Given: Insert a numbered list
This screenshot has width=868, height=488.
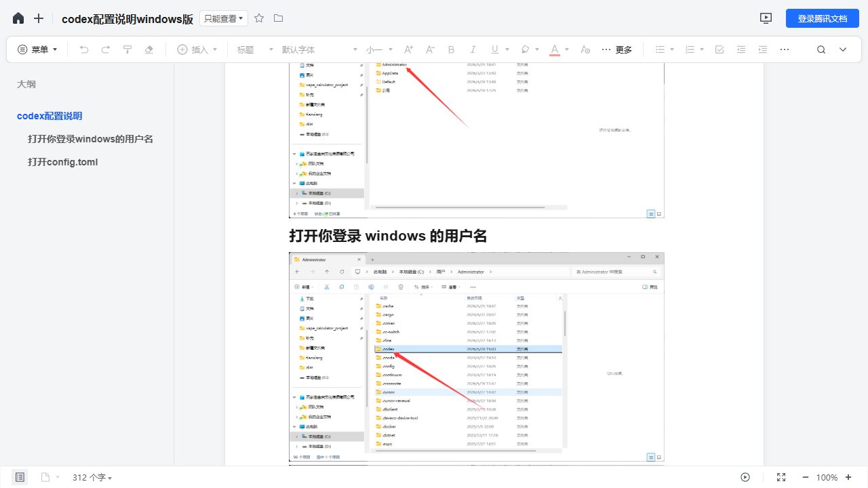Looking at the screenshot, I should click(x=690, y=49).
